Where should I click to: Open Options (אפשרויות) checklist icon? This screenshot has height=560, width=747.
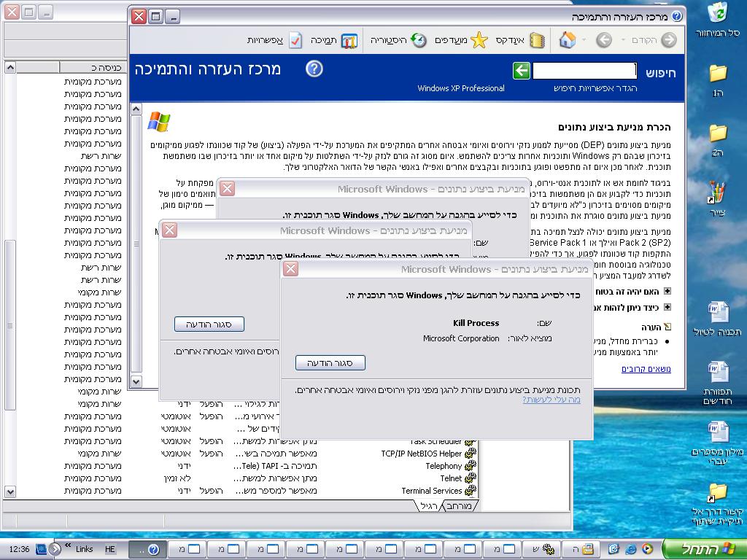(x=295, y=41)
